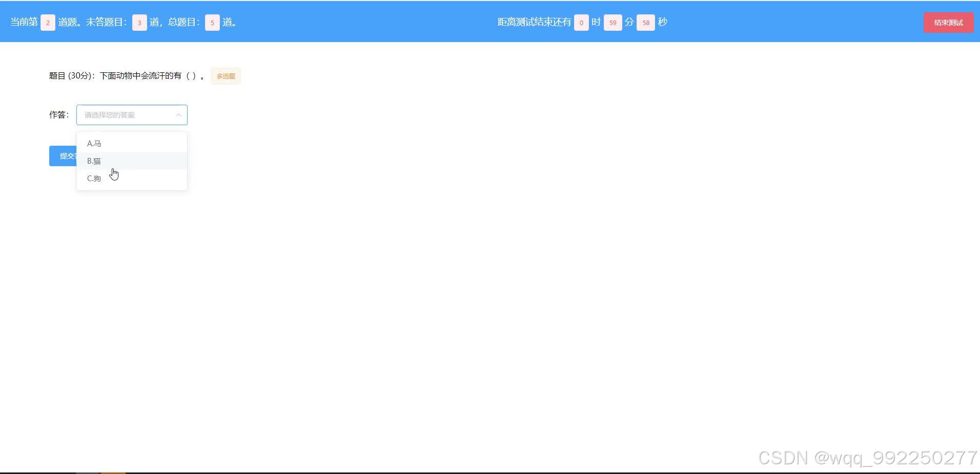Click the blue 提交 submit button
The height and width of the screenshot is (474, 980).
[63, 156]
